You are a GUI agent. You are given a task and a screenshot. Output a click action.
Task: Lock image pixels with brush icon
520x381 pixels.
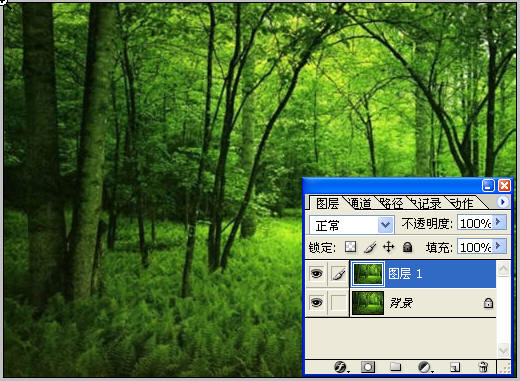click(x=370, y=247)
